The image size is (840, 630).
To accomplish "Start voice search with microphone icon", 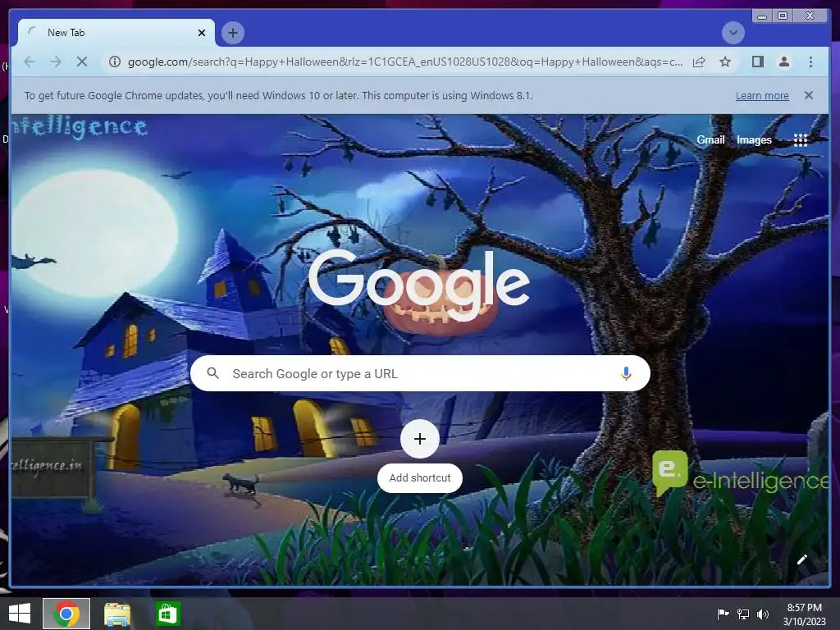I will [x=625, y=373].
